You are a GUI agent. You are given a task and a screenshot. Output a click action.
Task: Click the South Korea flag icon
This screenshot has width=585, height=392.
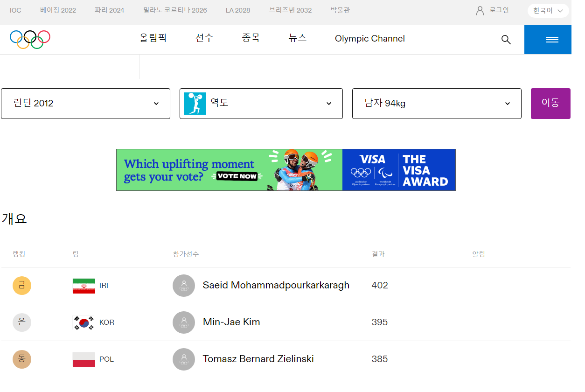pos(84,322)
